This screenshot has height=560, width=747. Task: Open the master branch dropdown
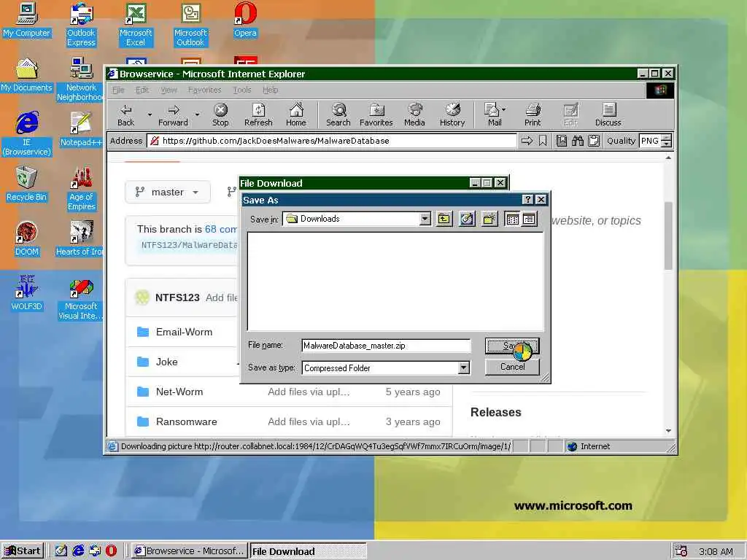[167, 192]
